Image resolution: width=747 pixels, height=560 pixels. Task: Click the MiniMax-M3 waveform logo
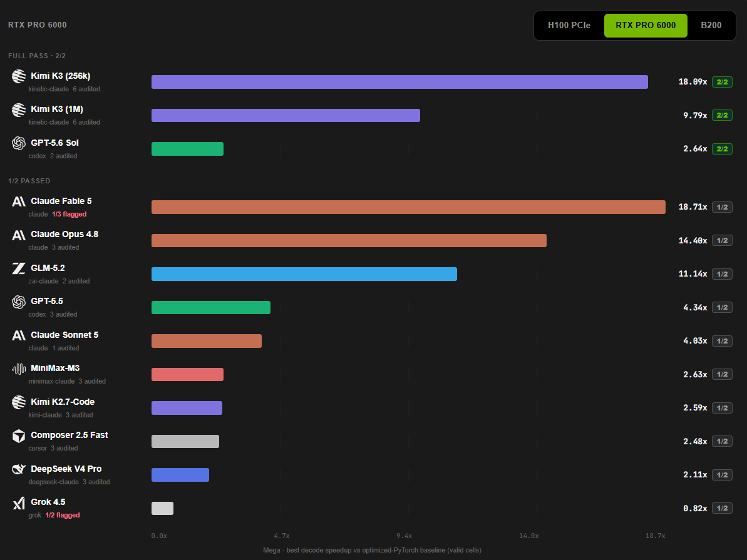pyautogui.click(x=19, y=369)
